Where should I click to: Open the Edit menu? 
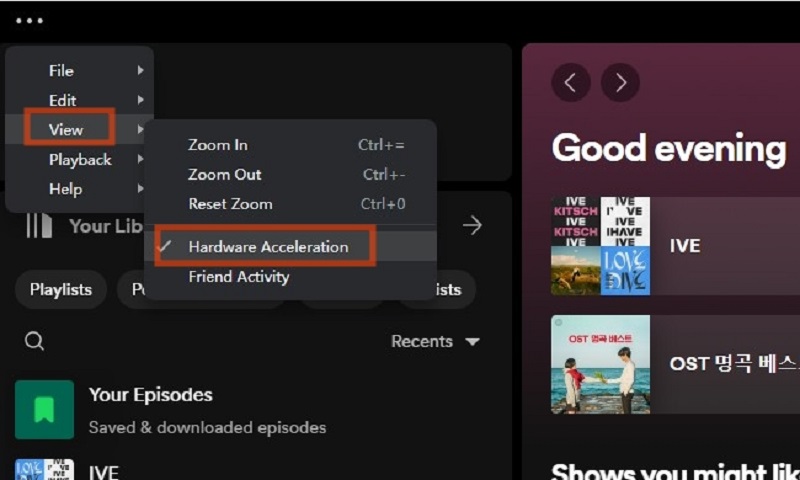(x=62, y=100)
